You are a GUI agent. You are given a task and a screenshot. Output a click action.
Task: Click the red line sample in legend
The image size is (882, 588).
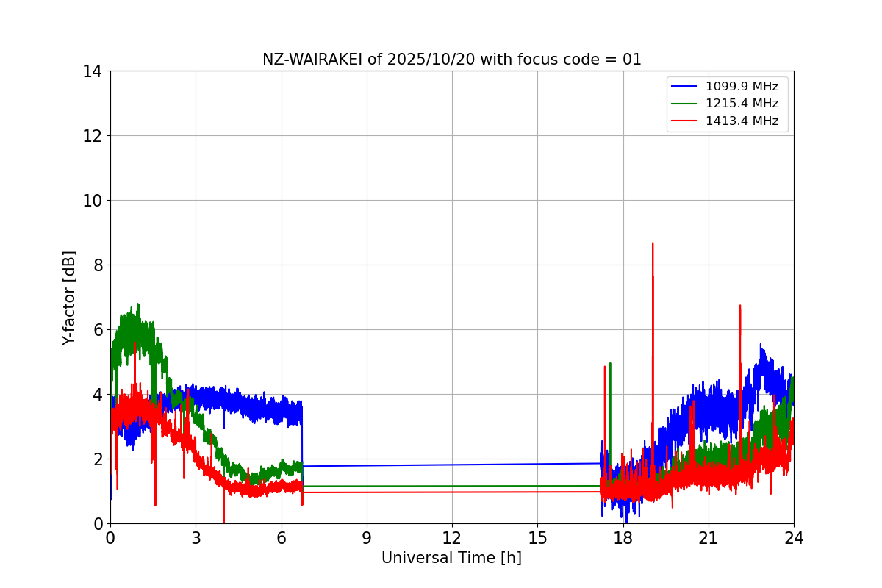tap(684, 121)
